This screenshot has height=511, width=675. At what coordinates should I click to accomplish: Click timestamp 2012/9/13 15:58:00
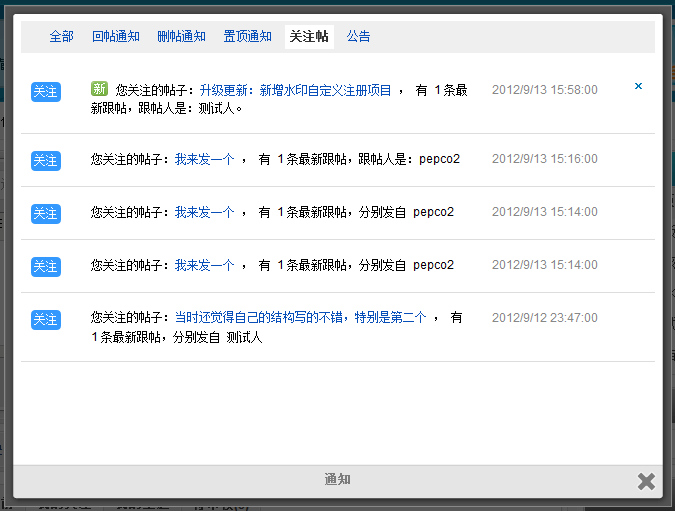[x=545, y=90]
